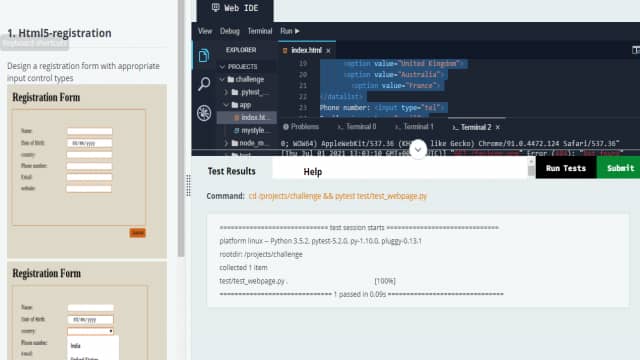Click the country field in first form
Screen dimensions: 640x360
click(x=89, y=155)
